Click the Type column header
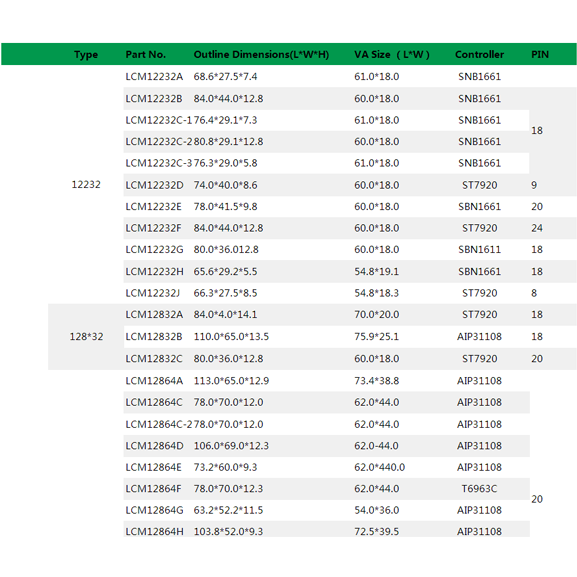This screenshot has width=577, height=577. (x=86, y=54)
